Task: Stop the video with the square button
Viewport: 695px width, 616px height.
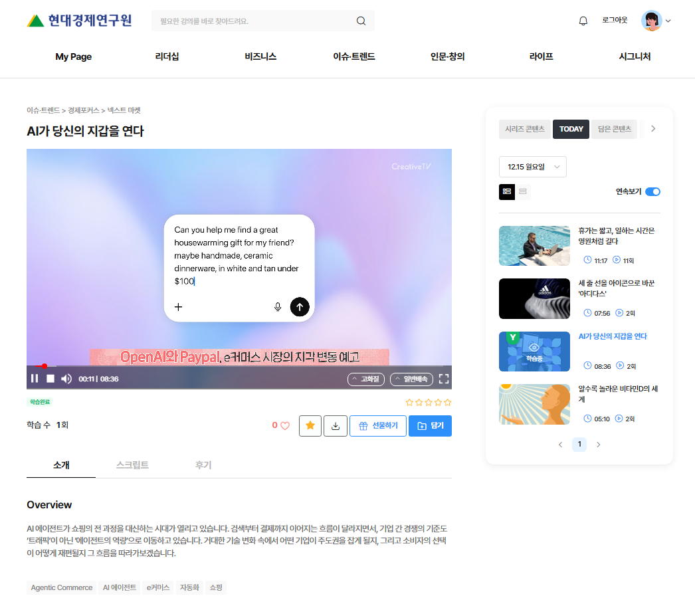Action: coord(50,379)
